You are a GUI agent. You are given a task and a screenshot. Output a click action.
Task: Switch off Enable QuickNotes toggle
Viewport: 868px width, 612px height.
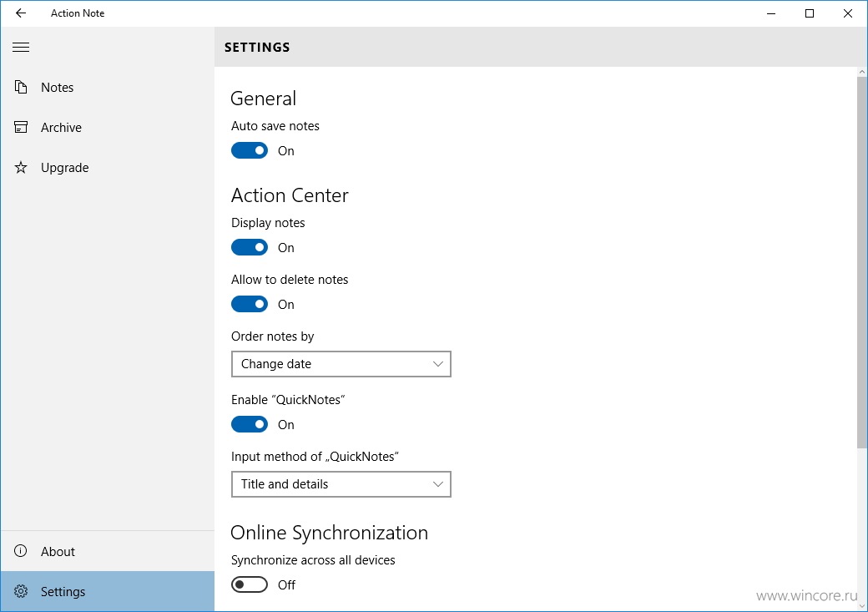pos(249,424)
